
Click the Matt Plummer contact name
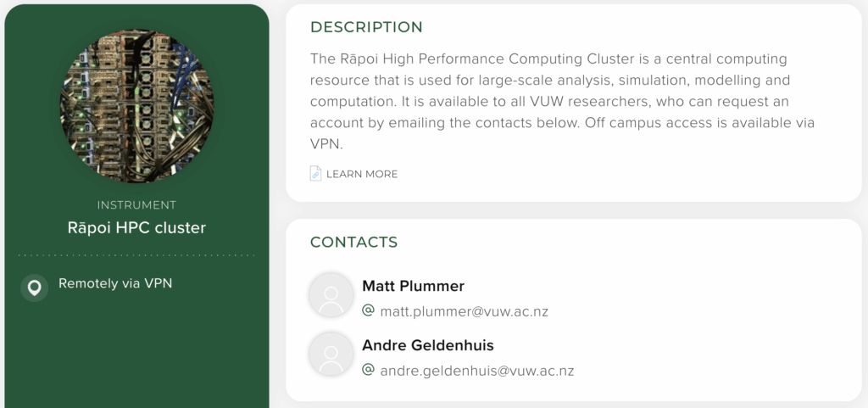(x=413, y=286)
